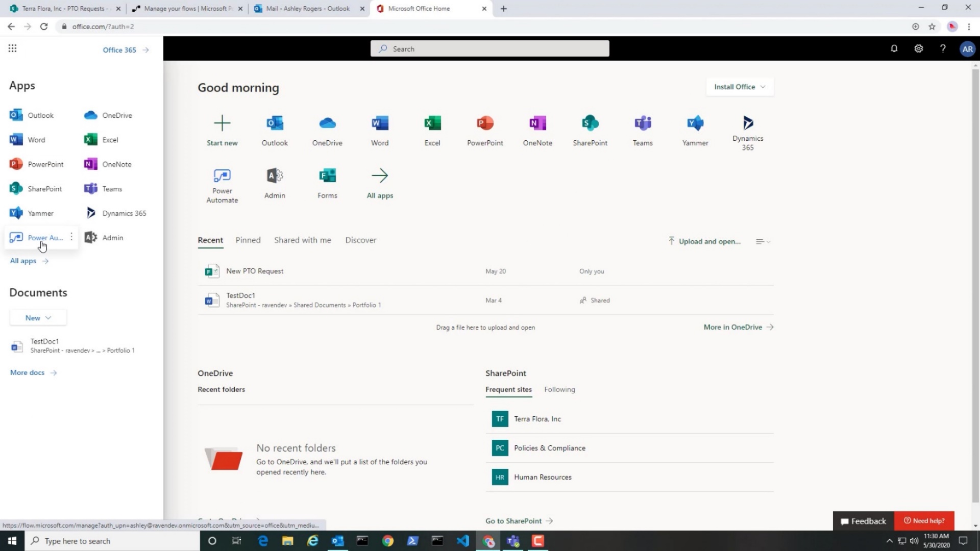Select the Frequent sites tab
This screenshot has height=551, width=980.
coord(508,389)
